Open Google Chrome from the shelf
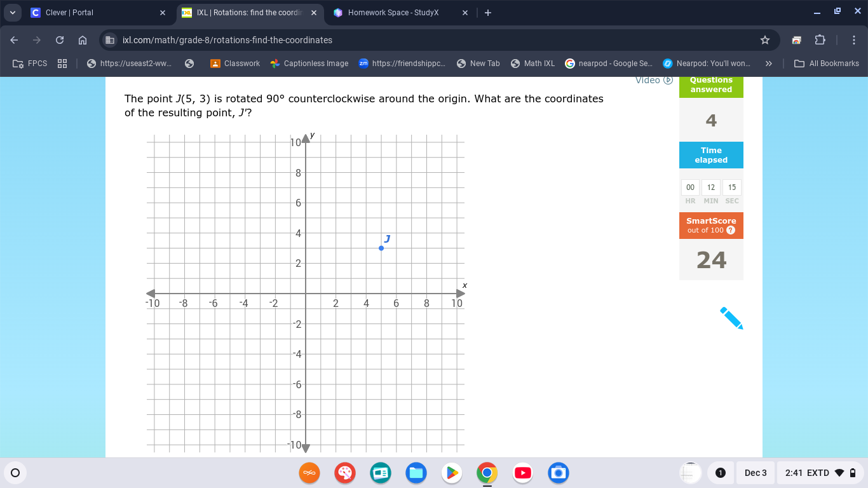Viewport: 868px width, 488px height. [x=487, y=473]
